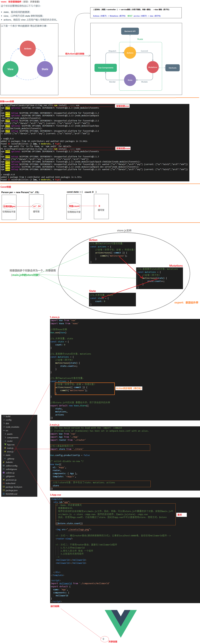Click the Babel icon next to .babelrc
200x644 pixels.
(x=4, y=462)
